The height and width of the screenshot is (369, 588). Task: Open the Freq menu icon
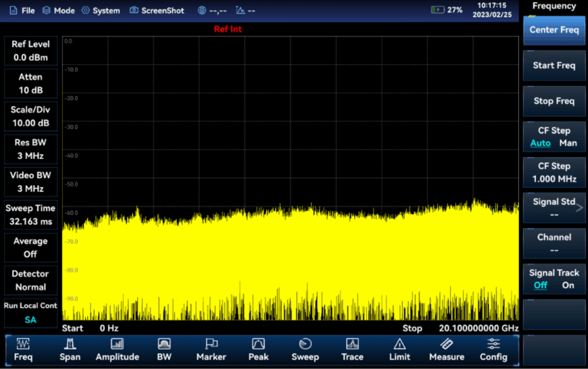[x=24, y=344]
